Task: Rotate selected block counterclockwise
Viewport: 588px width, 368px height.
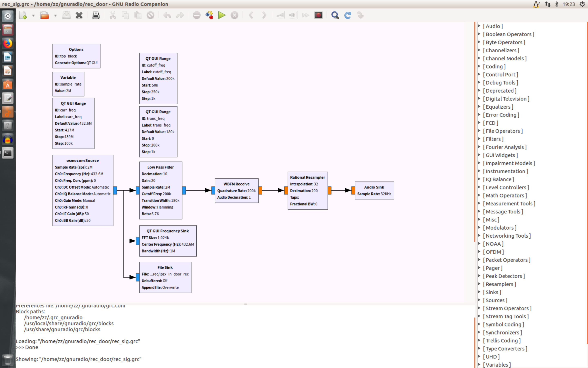Action: pos(251,15)
